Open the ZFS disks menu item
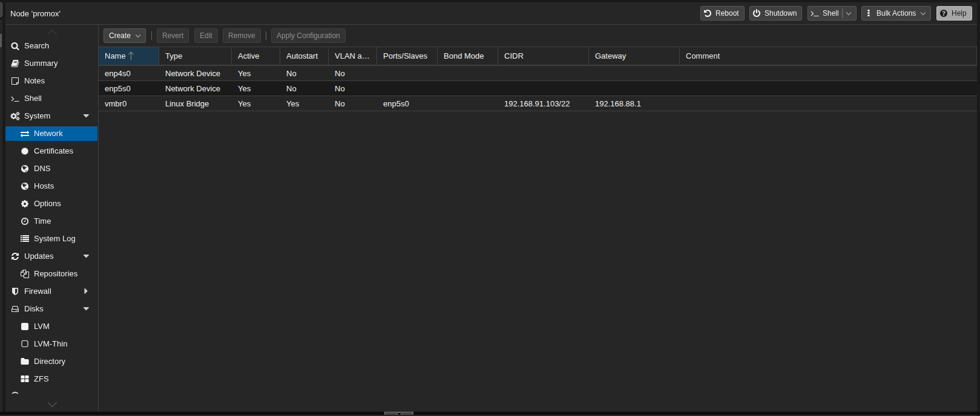 pyautogui.click(x=41, y=379)
